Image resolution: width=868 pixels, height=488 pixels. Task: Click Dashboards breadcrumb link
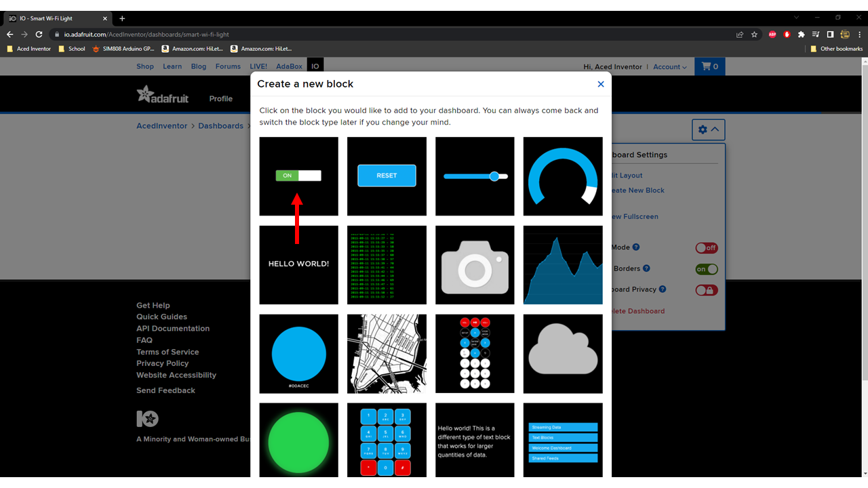(220, 126)
